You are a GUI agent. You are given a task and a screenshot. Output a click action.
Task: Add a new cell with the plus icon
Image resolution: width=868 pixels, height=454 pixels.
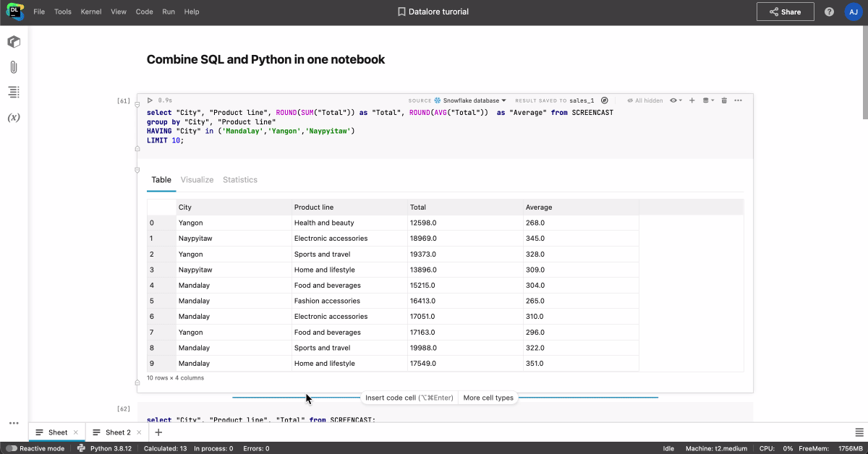coord(692,100)
